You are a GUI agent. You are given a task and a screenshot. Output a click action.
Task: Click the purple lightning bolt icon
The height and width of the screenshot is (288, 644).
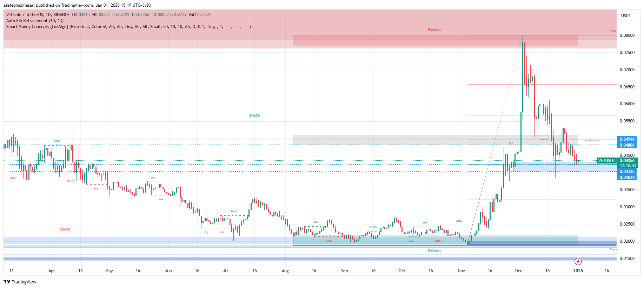[578, 261]
